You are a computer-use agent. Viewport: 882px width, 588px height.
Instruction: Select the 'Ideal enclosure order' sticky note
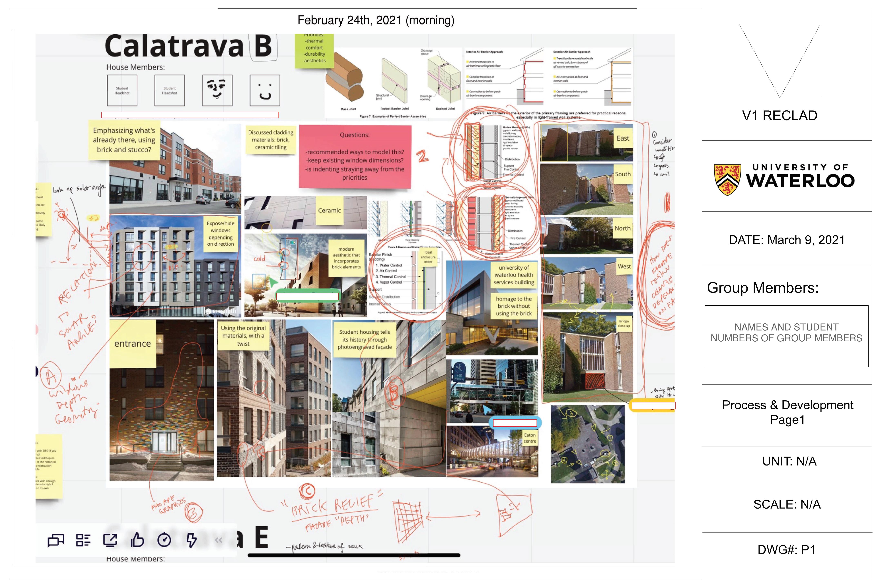click(428, 257)
